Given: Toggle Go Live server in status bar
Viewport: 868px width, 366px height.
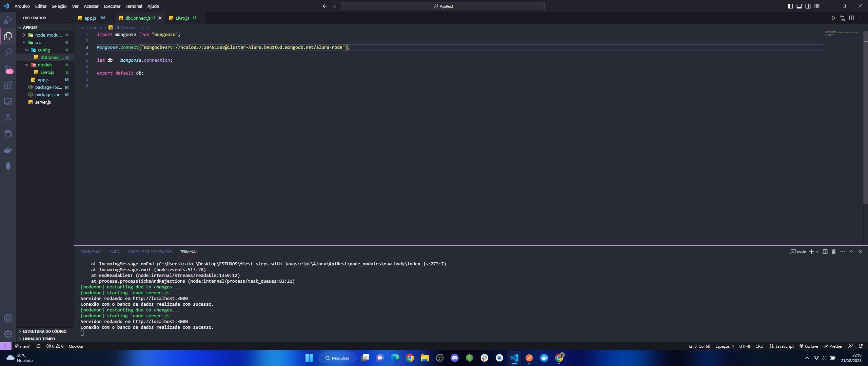Looking at the screenshot, I should click(x=809, y=346).
